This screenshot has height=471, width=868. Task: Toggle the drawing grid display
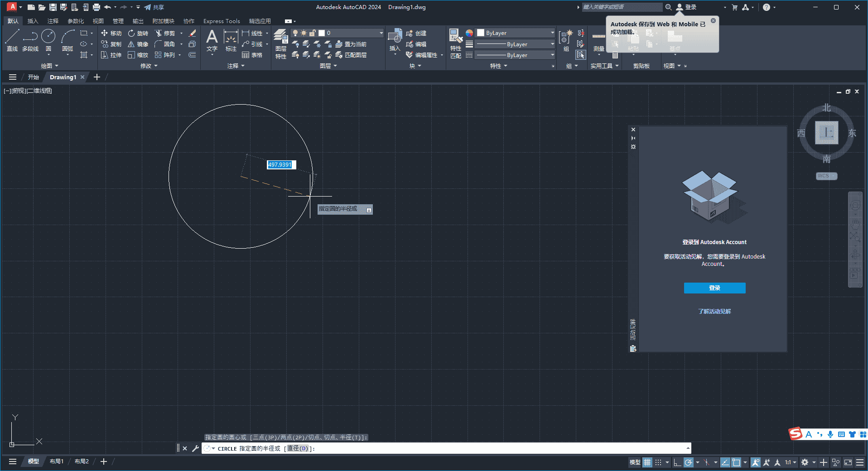(647, 462)
